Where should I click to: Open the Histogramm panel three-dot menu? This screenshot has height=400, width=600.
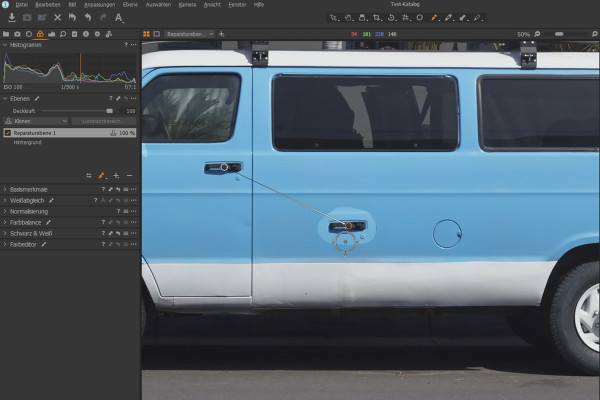coord(133,45)
